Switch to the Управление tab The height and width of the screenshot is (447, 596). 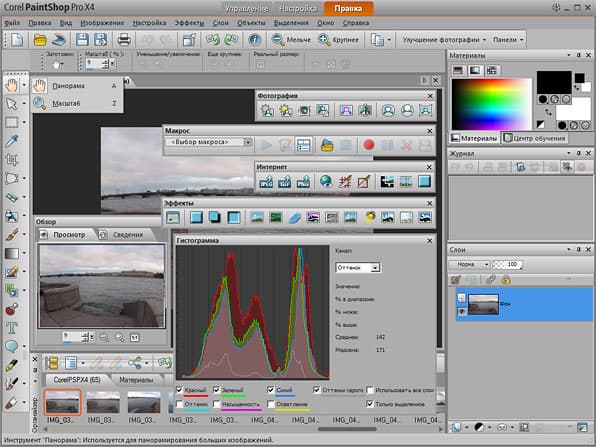pyautogui.click(x=246, y=8)
